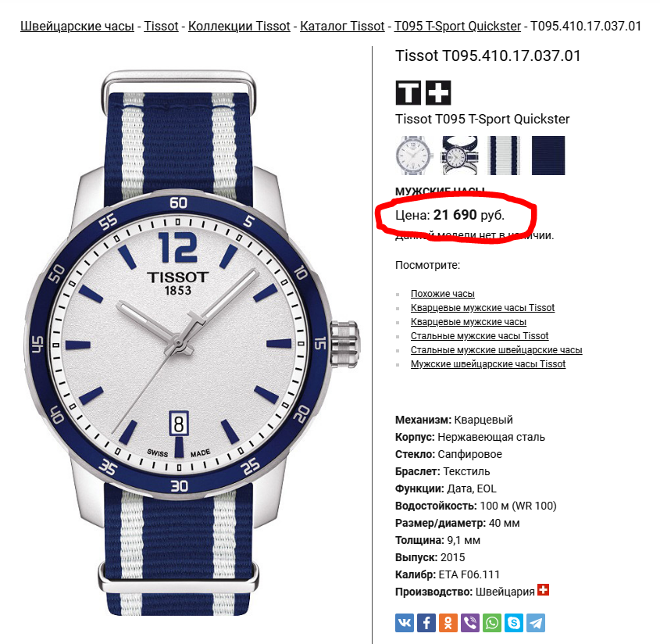Open Коллекции Tissot breadcrumb
The image size is (660, 644).
pyautogui.click(x=239, y=26)
